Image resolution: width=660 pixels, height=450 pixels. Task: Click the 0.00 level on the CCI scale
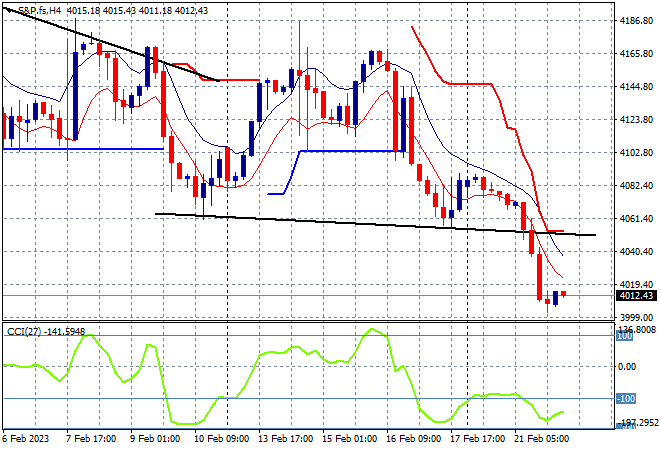pos(627,367)
